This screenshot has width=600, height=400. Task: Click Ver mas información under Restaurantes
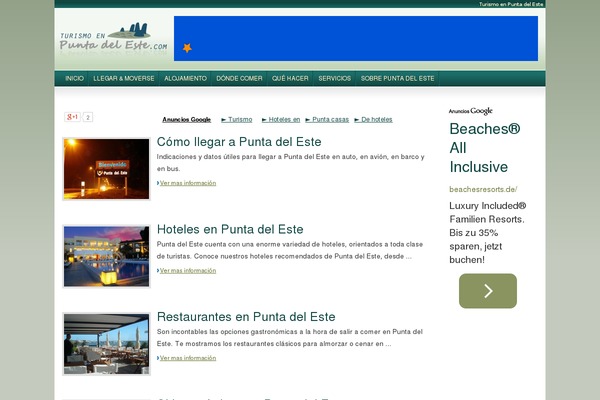pyautogui.click(x=188, y=358)
